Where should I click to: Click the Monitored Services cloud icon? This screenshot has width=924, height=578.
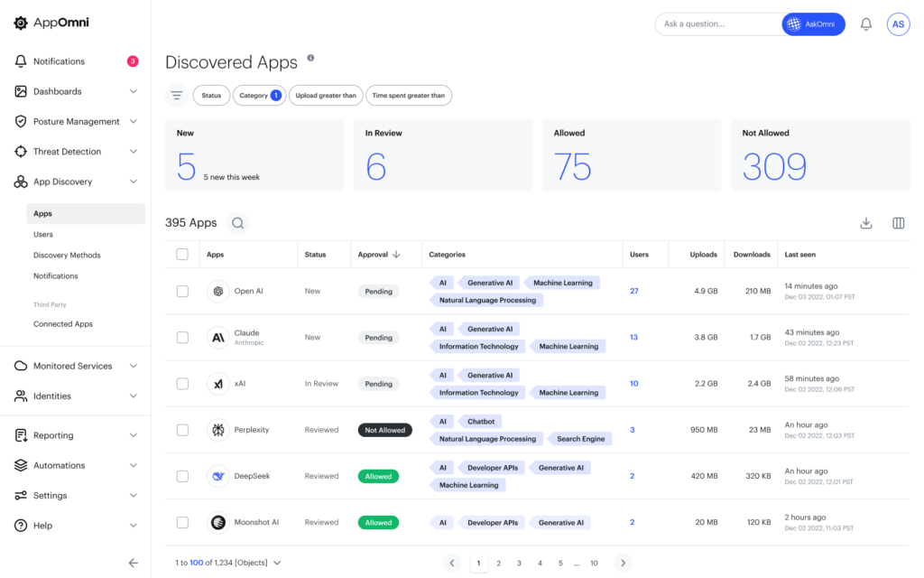point(21,366)
